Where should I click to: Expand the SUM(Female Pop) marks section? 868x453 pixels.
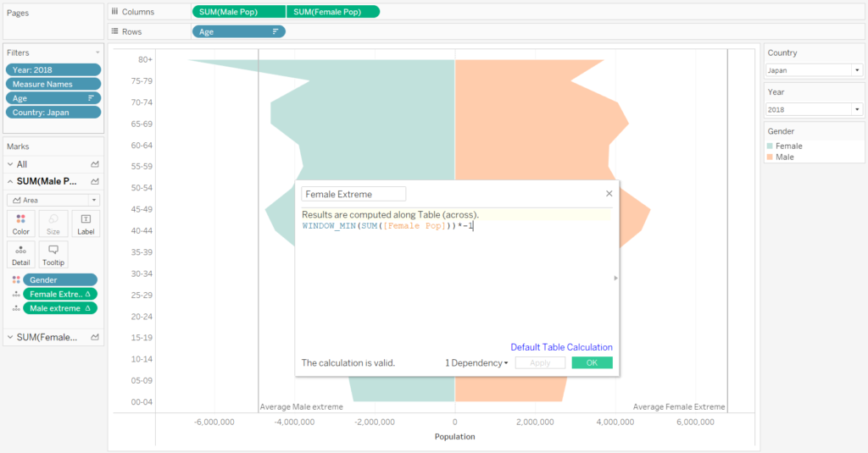pos(10,337)
